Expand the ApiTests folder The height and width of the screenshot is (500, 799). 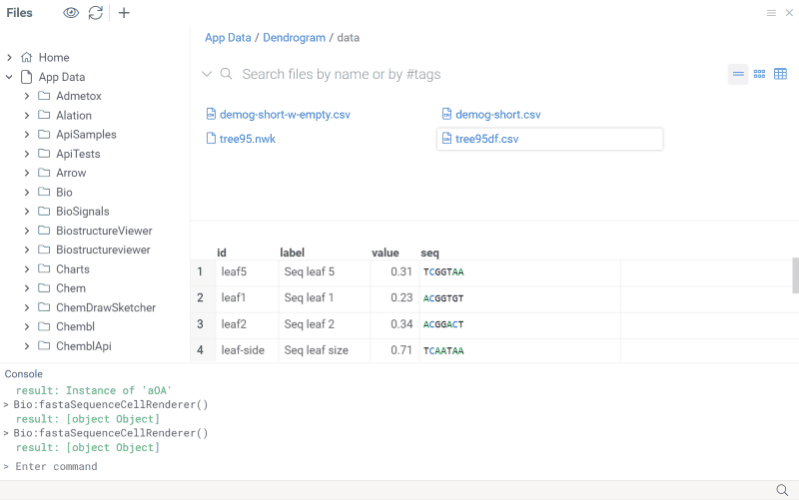tap(26, 154)
